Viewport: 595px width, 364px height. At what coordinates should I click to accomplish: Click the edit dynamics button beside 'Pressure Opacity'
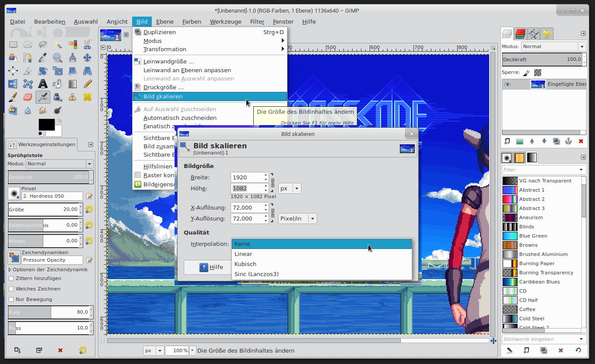pyautogui.click(x=89, y=260)
